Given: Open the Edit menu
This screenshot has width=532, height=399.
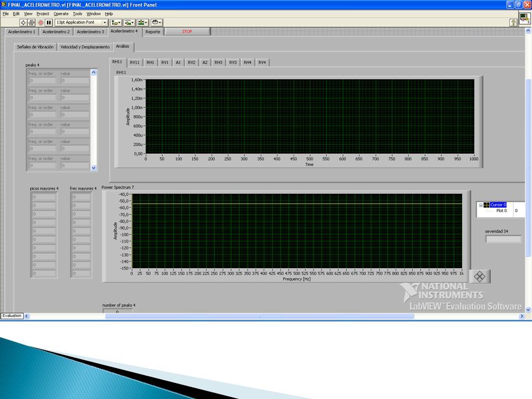Looking at the screenshot, I should click(16, 14).
